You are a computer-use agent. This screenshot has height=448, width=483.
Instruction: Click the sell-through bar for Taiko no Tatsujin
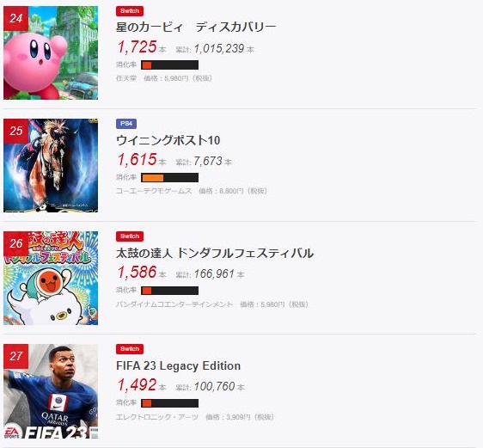click(169, 291)
